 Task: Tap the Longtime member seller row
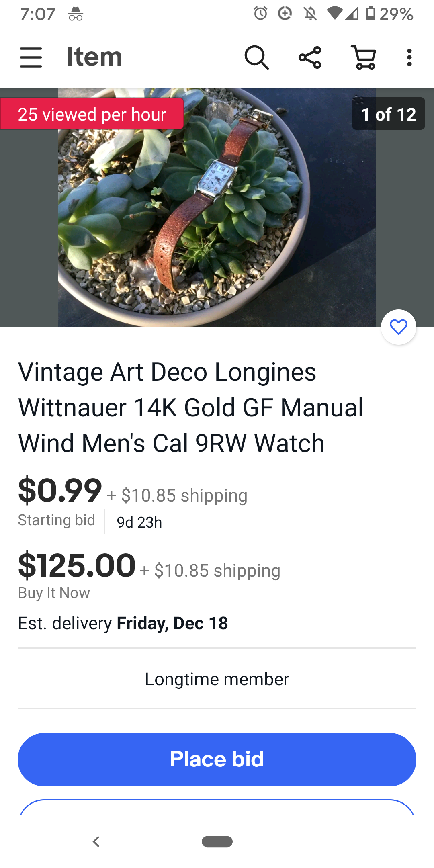(x=217, y=679)
